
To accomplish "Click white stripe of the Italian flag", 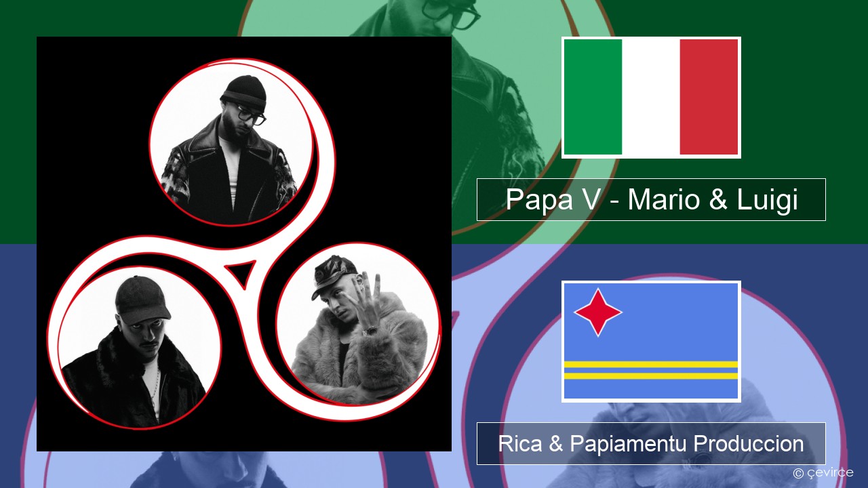I will pos(651,98).
